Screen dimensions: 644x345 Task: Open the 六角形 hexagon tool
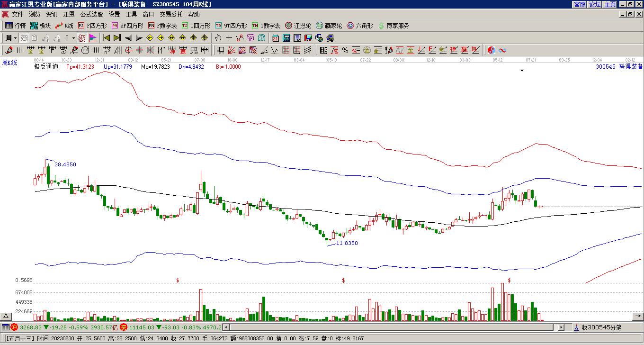(360, 26)
